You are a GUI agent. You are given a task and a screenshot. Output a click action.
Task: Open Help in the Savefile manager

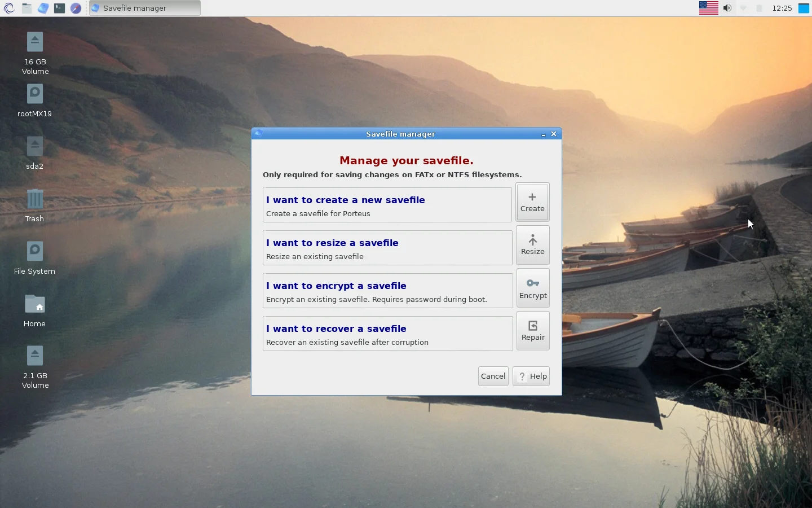(x=531, y=376)
